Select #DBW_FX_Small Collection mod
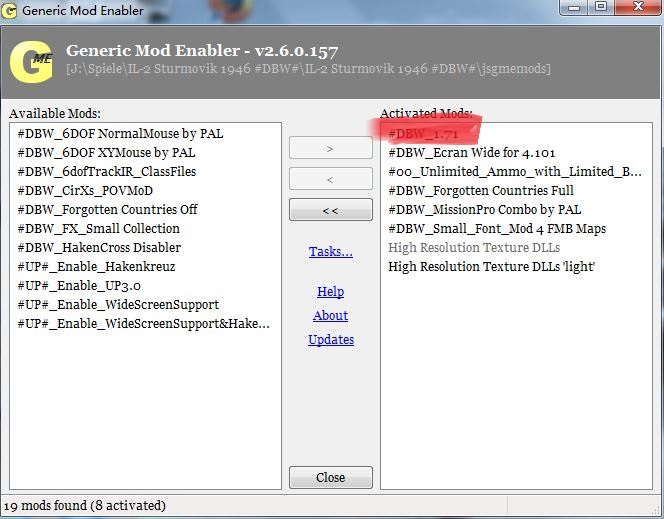Screen dimensions: 664x519 99,229
